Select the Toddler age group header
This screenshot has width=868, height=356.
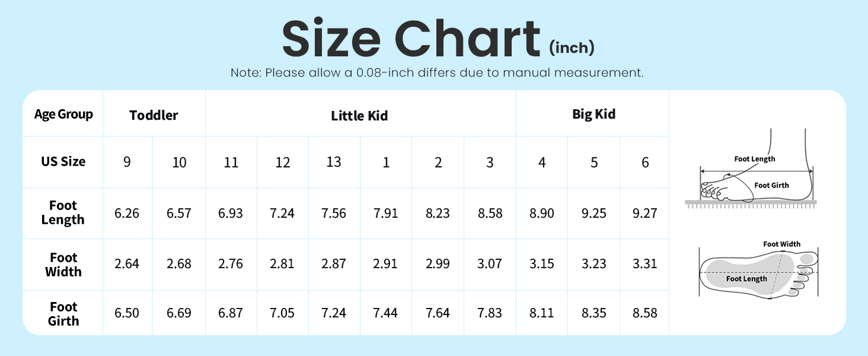point(154,115)
